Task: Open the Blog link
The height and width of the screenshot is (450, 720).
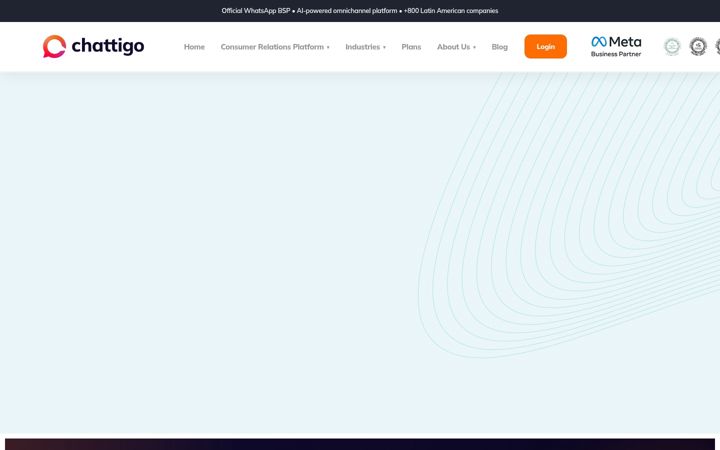Action: point(500,47)
